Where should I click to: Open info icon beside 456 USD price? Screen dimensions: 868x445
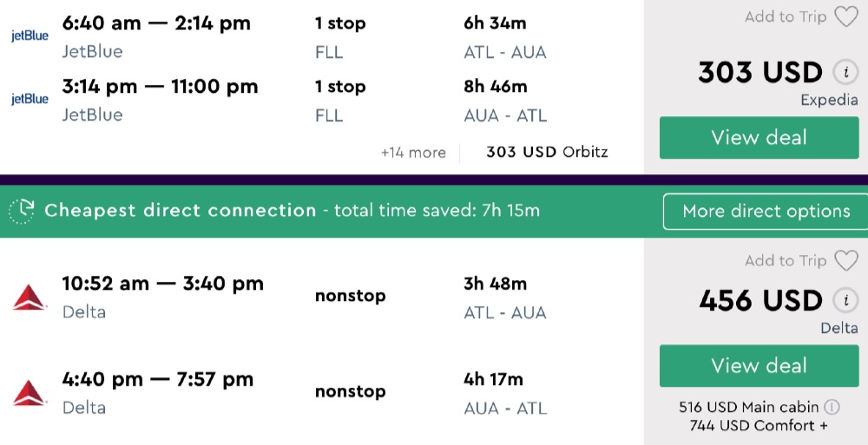[x=842, y=300]
